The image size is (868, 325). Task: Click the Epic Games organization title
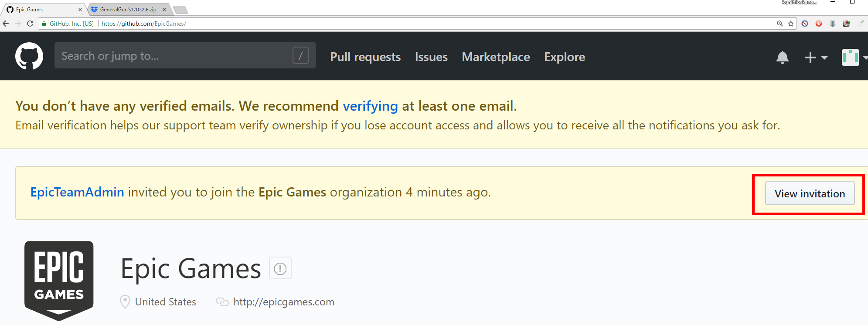tap(191, 268)
